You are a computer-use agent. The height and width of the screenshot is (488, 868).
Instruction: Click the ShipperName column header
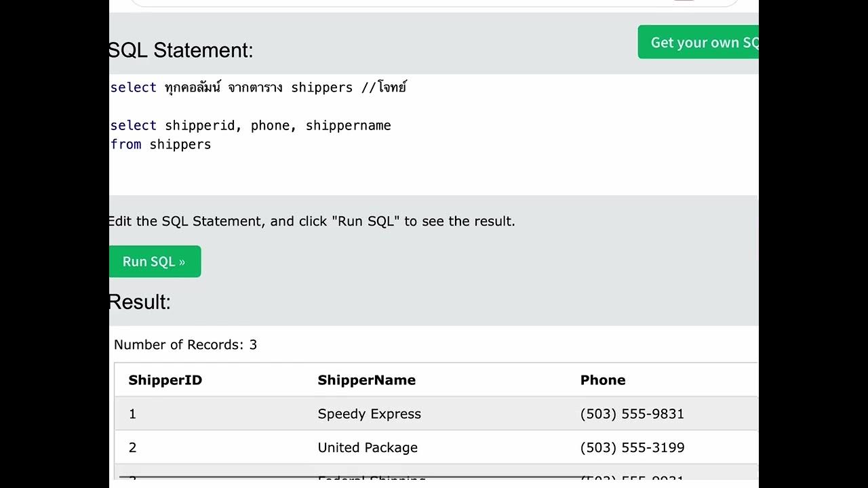(x=366, y=380)
